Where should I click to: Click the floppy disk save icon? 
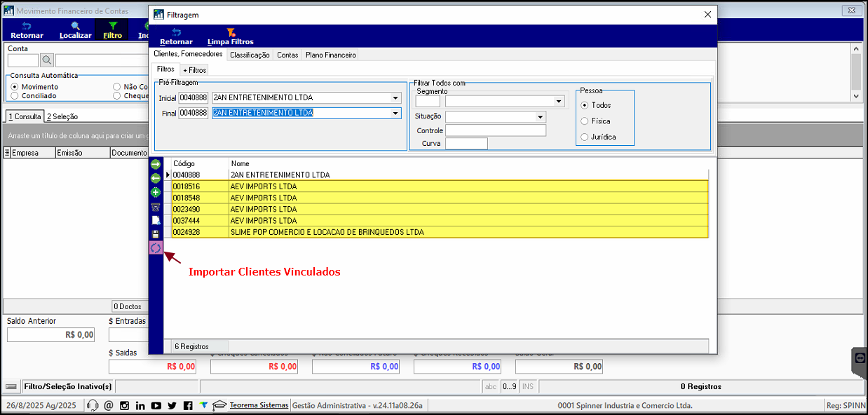156,234
